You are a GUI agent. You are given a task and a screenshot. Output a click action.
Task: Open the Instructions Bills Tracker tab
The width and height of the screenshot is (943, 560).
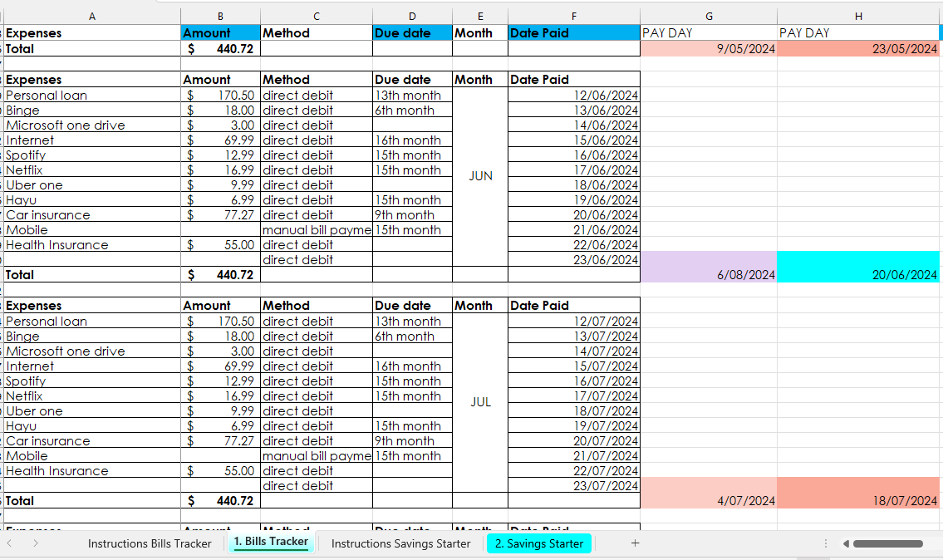[150, 543]
